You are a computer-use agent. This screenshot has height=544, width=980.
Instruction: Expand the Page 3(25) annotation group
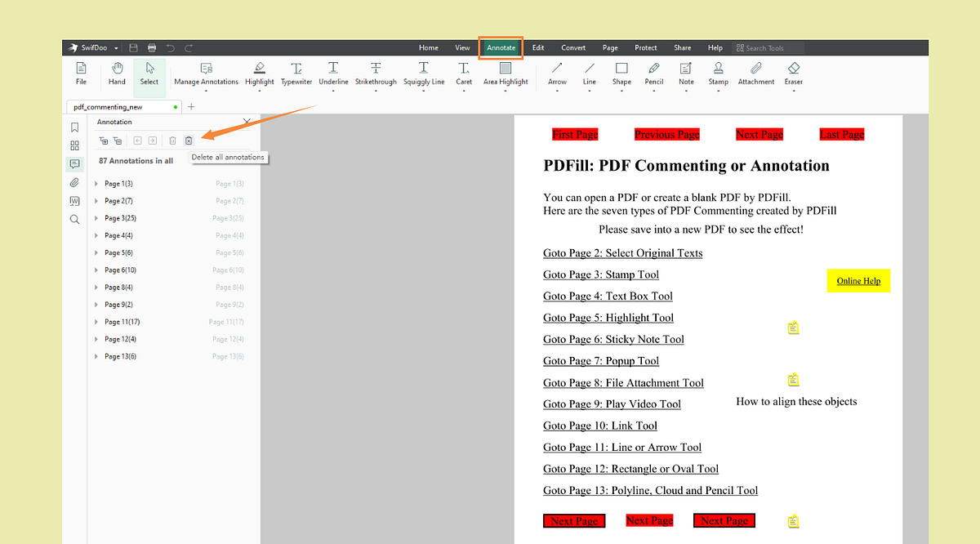[96, 218]
